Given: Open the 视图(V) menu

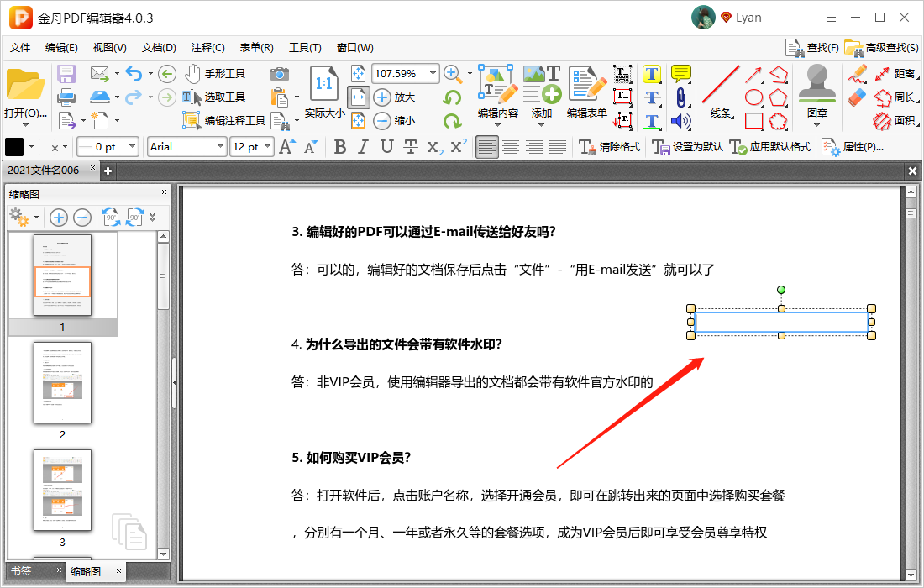Looking at the screenshot, I should [x=109, y=48].
